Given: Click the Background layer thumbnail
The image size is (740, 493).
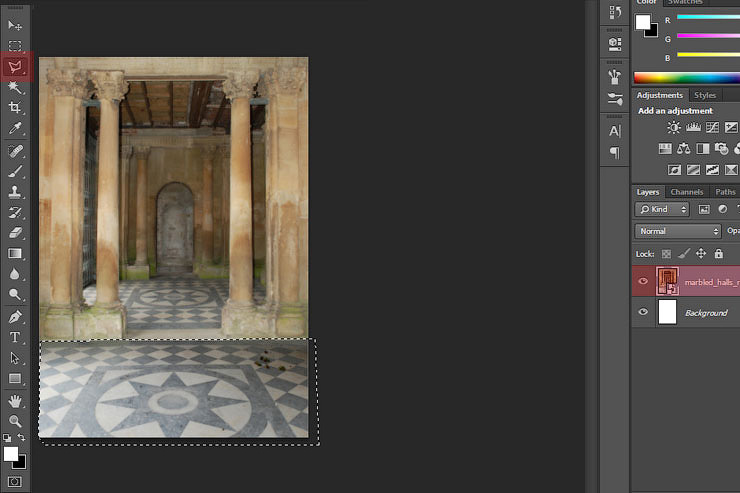Looking at the screenshot, I should 667,313.
